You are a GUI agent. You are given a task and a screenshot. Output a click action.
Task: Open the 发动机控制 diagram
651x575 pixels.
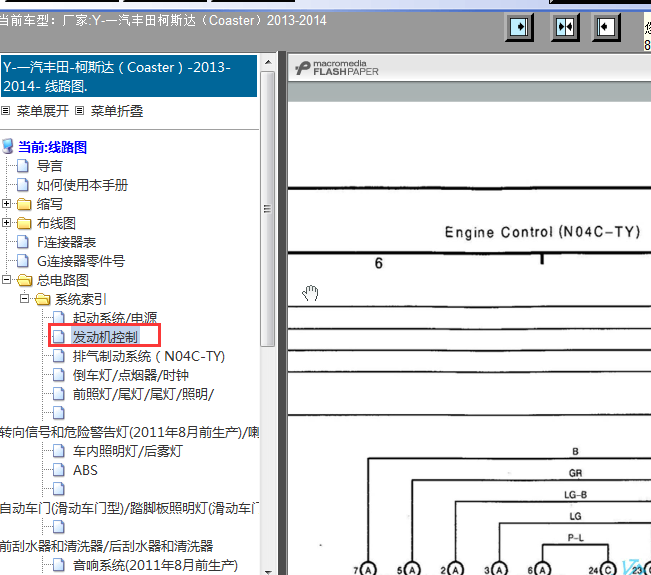pyautogui.click(x=105, y=337)
